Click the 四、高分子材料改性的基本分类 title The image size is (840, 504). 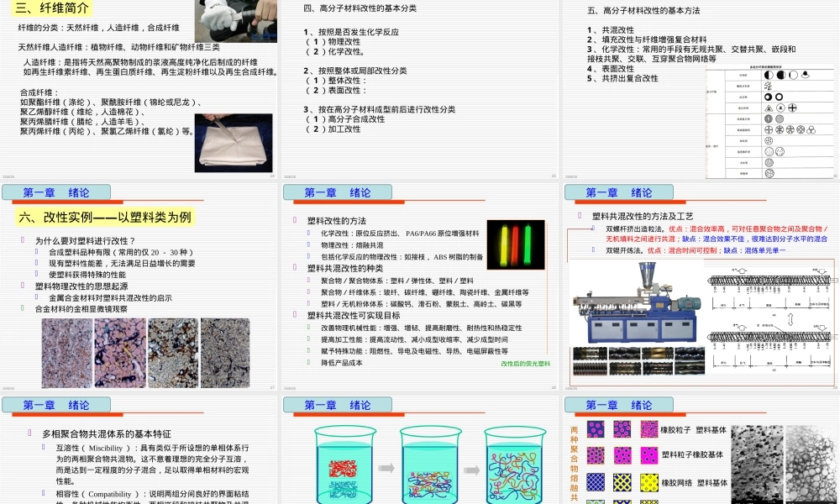point(360,8)
